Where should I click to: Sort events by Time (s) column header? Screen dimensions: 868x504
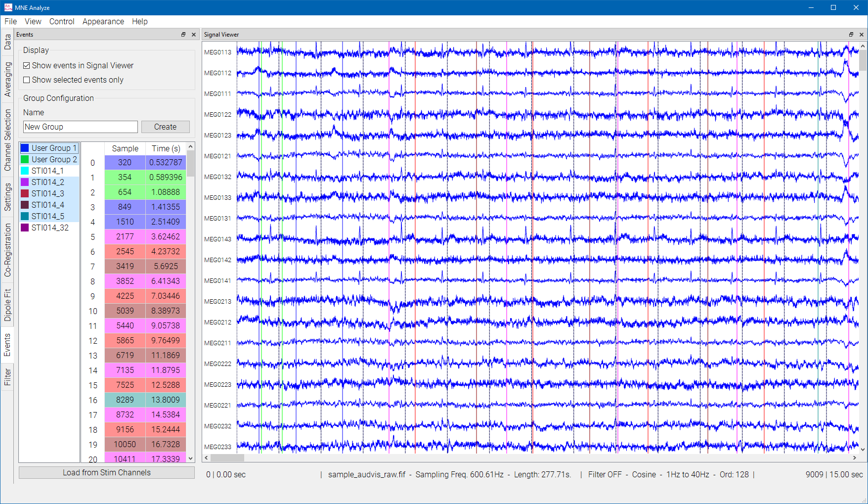pos(166,148)
